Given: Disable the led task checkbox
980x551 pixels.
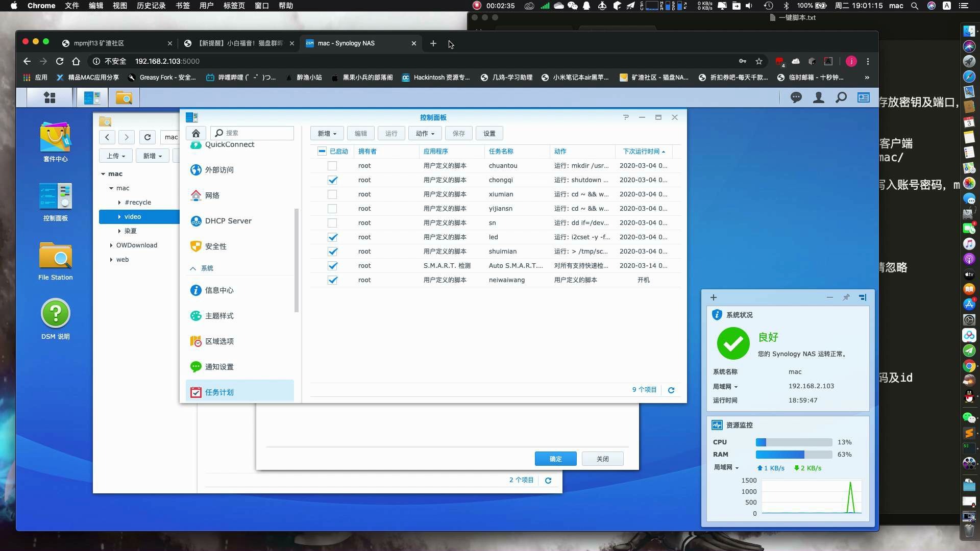Looking at the screenshot, I should click(x=332, y=237).
